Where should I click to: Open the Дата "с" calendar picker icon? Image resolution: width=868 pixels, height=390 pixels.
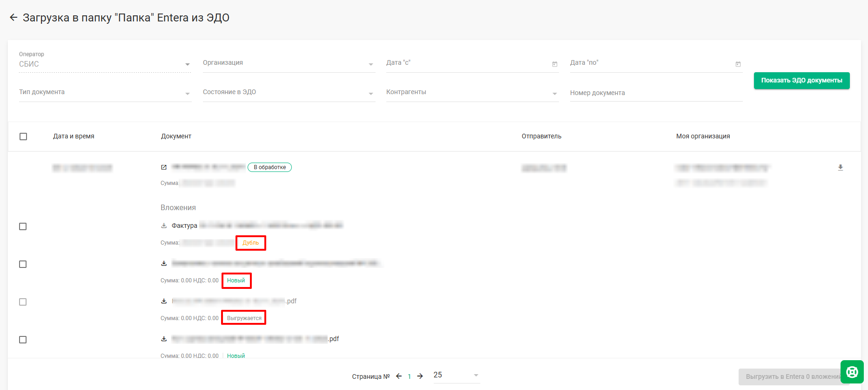555,64
